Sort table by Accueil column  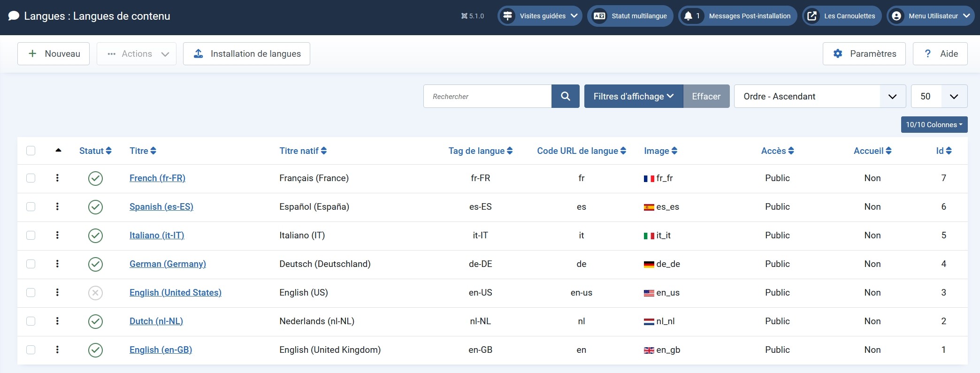click(x=873, y=151)
